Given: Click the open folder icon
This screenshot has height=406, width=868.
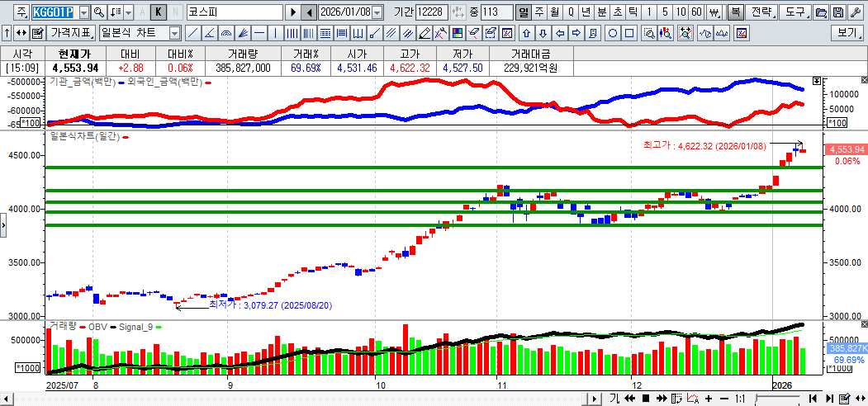Looking at the screenshot, I should pyautogui.click(x=820, y=12).
